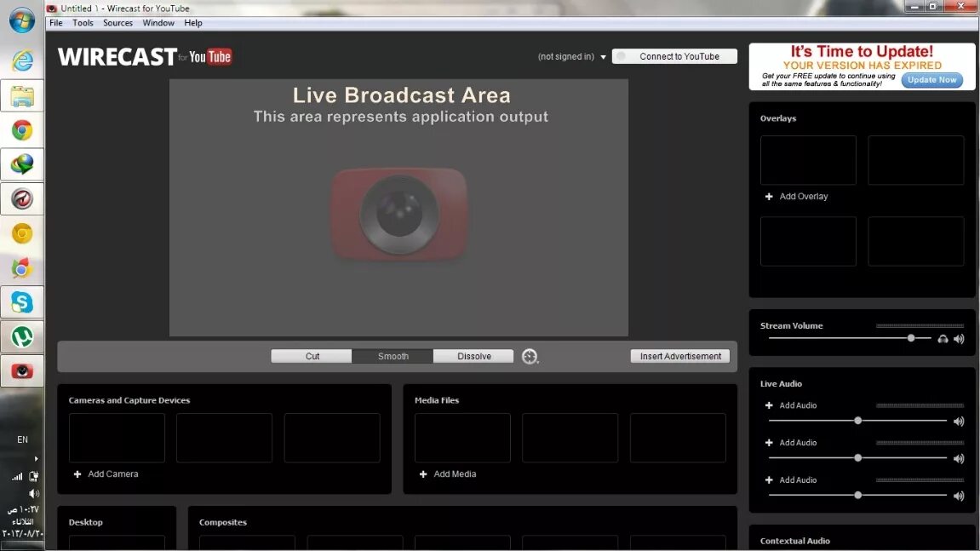Click the Stream Volume slider handle
This screenshot has width=980, height=551.
pyautogui.click(x=911, y=338)
